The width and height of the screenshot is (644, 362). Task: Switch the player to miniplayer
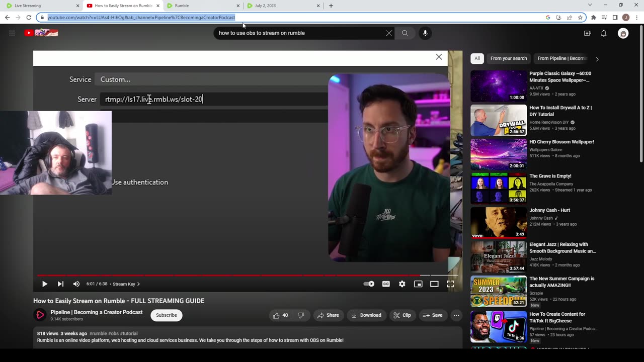pyautogui.click(x=418, y=284)
